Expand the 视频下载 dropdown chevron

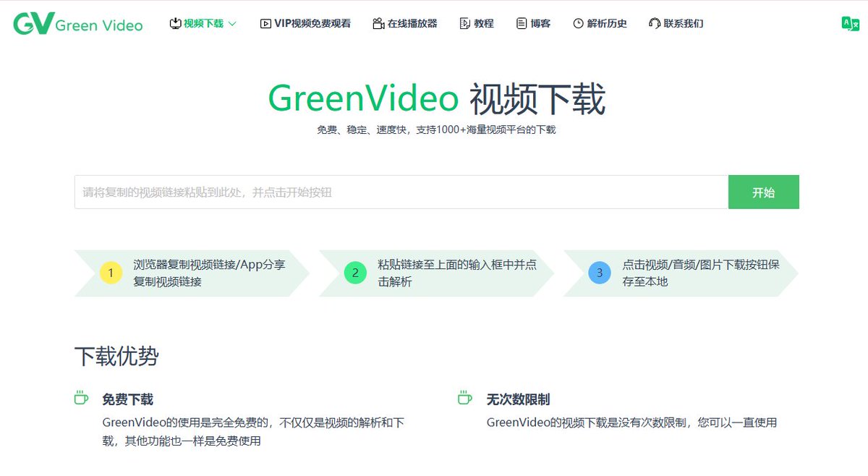(x=232, y=24)
